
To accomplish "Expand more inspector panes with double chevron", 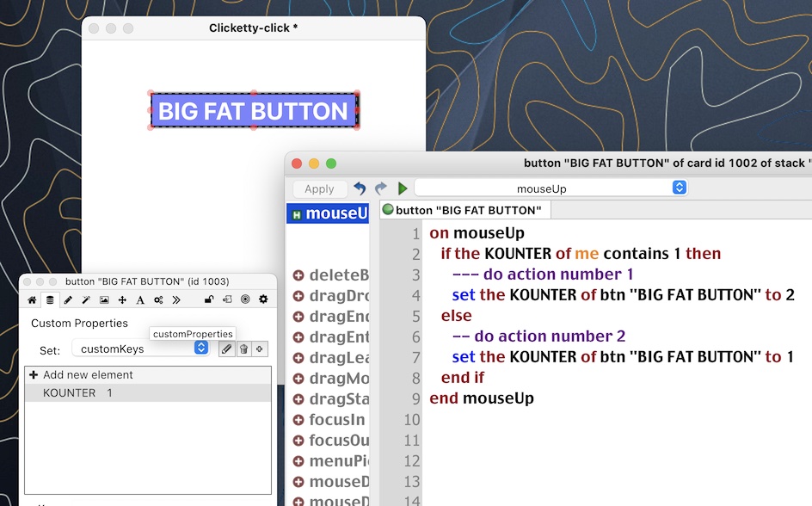I will [176, 299].
